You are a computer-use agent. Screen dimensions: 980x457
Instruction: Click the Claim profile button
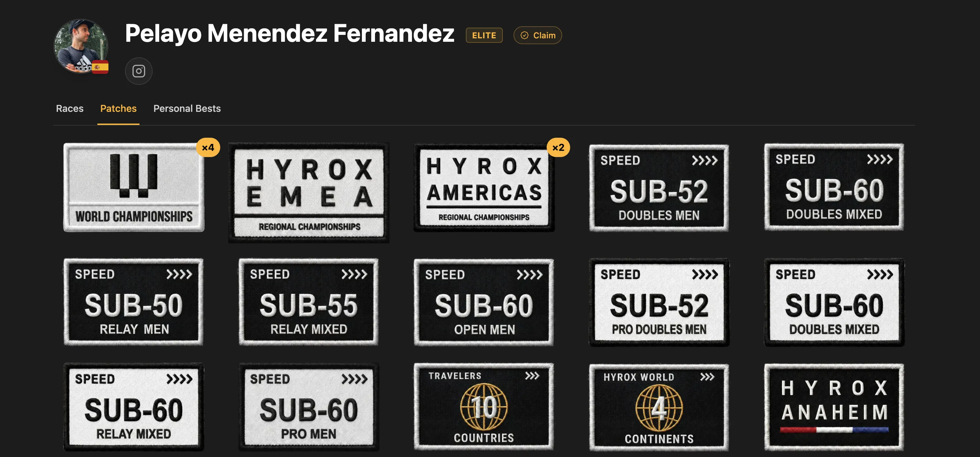538,35
